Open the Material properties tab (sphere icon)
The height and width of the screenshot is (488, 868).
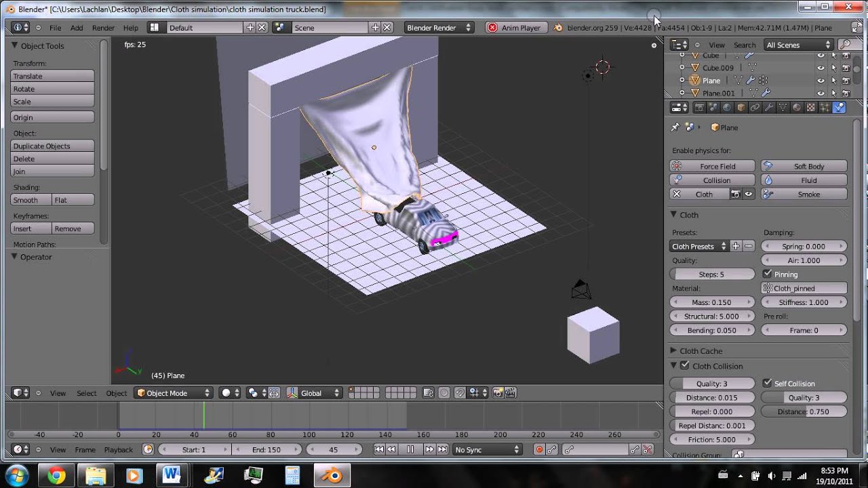(x=796, y=107)
